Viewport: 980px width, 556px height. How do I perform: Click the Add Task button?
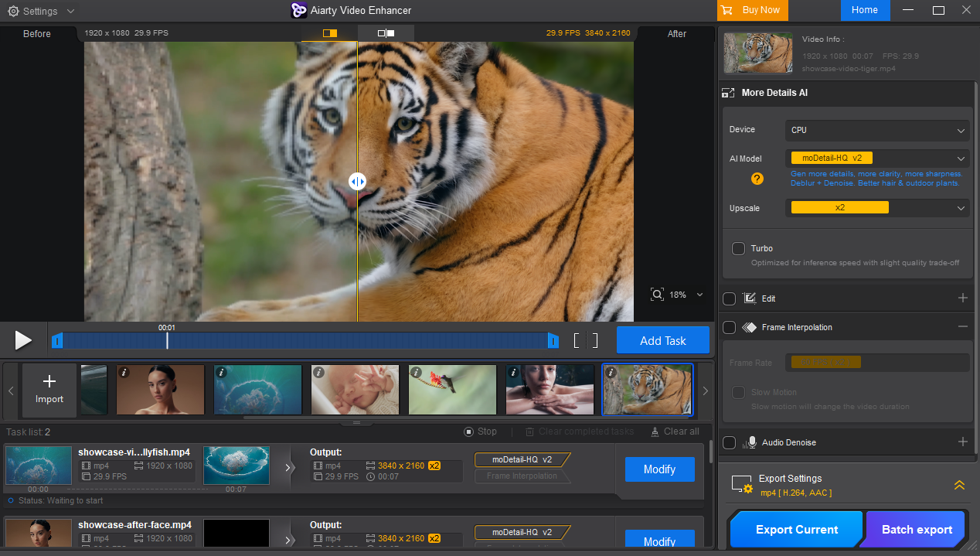tap(663, 340)
